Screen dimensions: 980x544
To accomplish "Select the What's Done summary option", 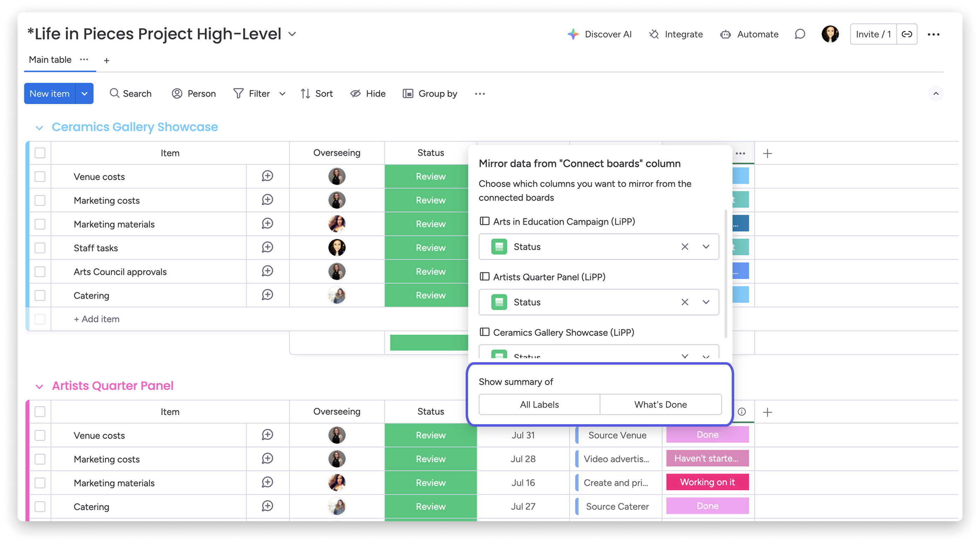I will coord(661,405).
